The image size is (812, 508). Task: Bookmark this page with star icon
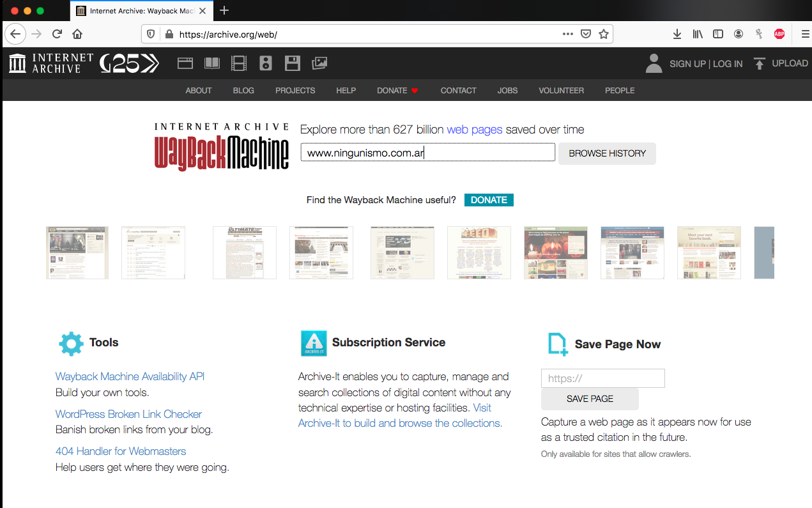coord(604,35)
